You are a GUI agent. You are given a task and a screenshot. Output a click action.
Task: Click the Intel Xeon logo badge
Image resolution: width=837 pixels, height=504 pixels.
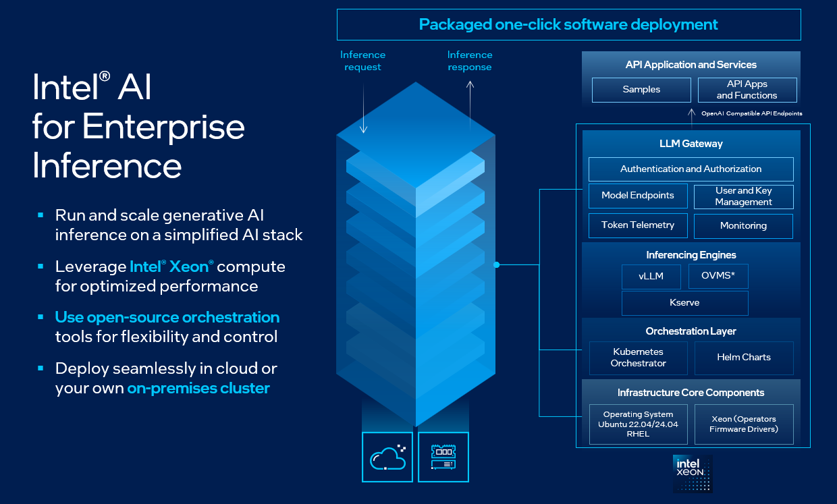(x=693, y=473)
